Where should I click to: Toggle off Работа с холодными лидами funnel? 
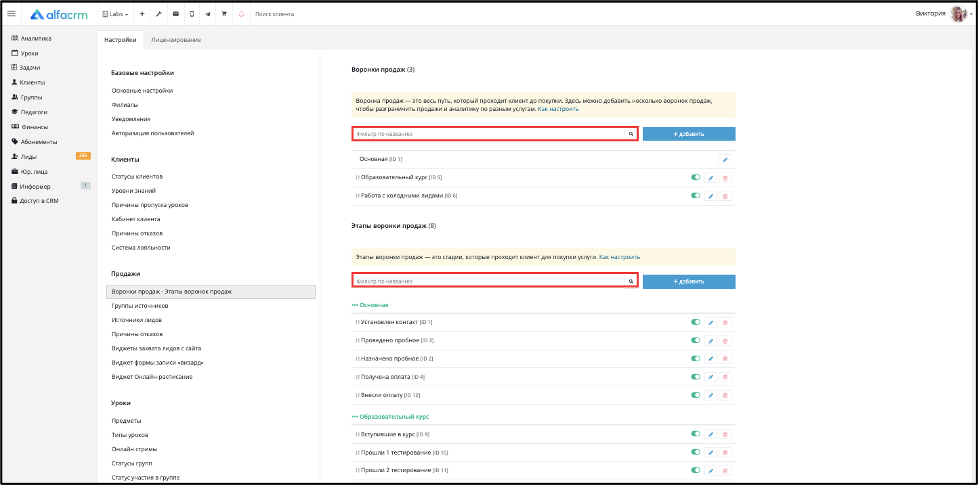pos(696,196)
